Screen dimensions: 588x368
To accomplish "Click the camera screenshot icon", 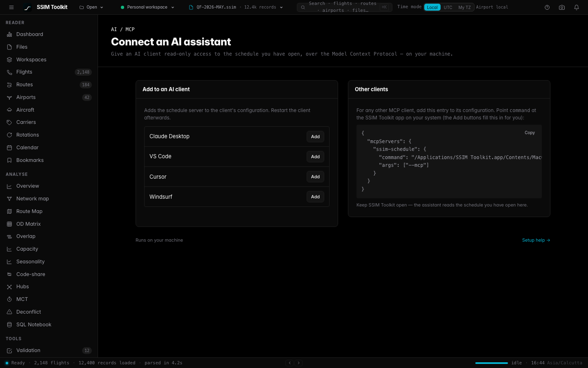I will (x=562, y=7).
